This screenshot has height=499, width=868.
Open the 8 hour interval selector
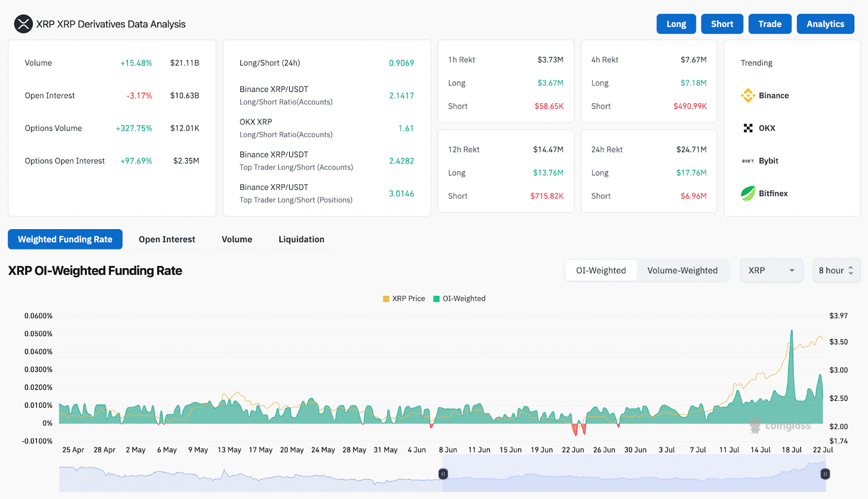[x=837, y=270]
